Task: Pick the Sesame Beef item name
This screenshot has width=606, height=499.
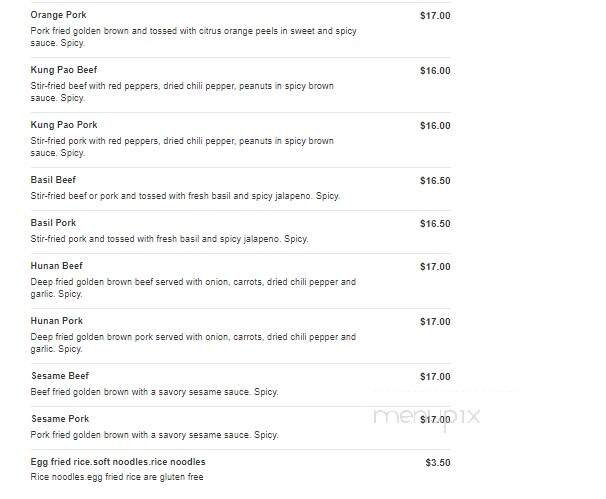Action: (60, 376)
